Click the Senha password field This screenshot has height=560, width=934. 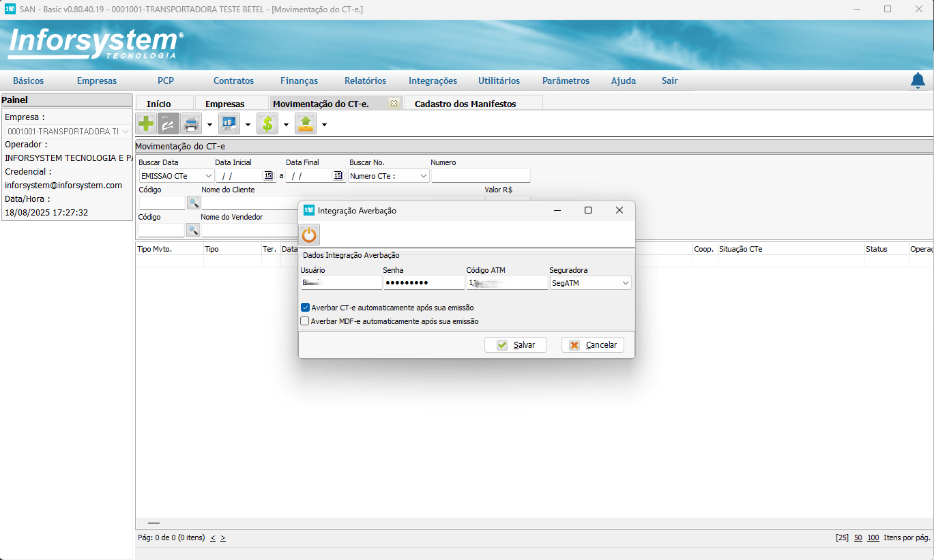(x=424, y=283)
